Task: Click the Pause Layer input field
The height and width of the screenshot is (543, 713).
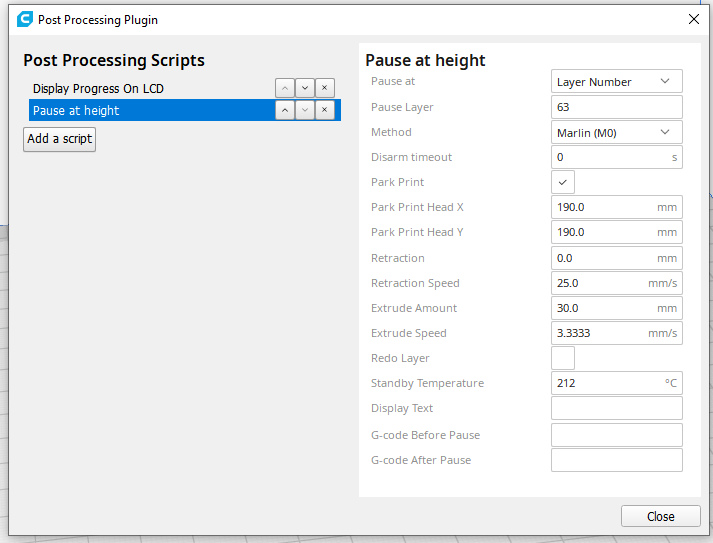Action: 617,107
